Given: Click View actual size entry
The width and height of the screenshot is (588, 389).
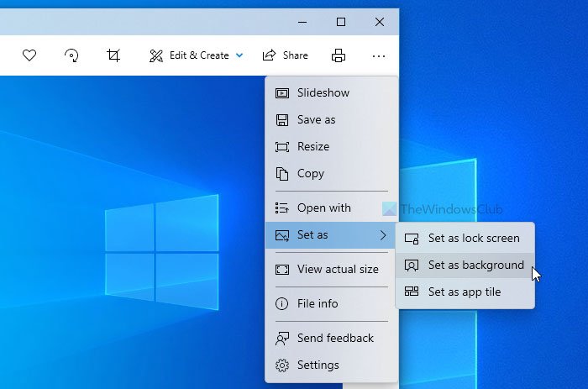Looking at the screenshot, I should [x=337, y=269].
